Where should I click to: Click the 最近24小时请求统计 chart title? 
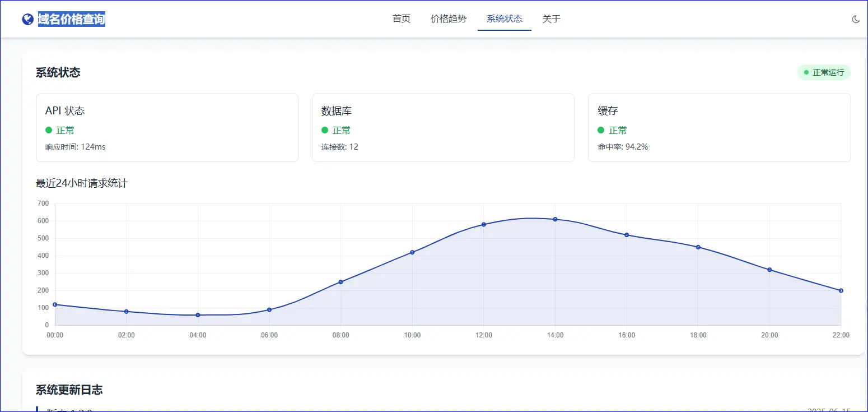tap(82, 183)
